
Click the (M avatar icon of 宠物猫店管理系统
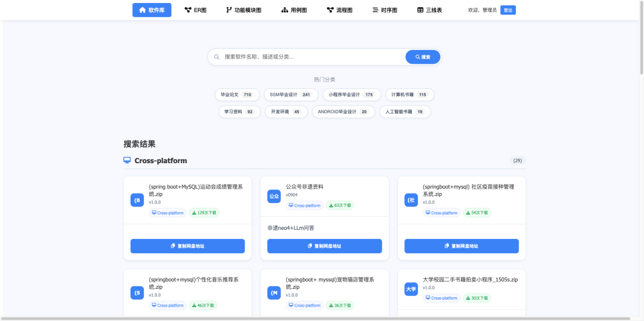(274, 293)
